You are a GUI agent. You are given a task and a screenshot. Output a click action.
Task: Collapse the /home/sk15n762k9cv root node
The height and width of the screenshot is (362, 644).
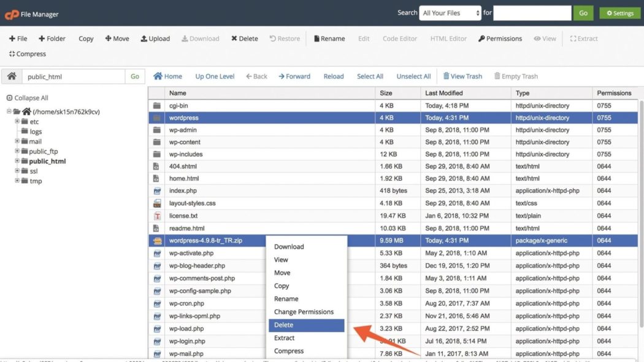click(x=9, y=111)
